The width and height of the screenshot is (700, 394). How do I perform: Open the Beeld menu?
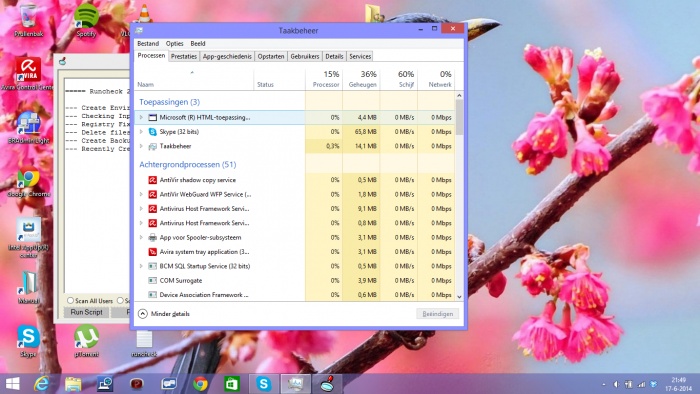[x=198, y=43]
